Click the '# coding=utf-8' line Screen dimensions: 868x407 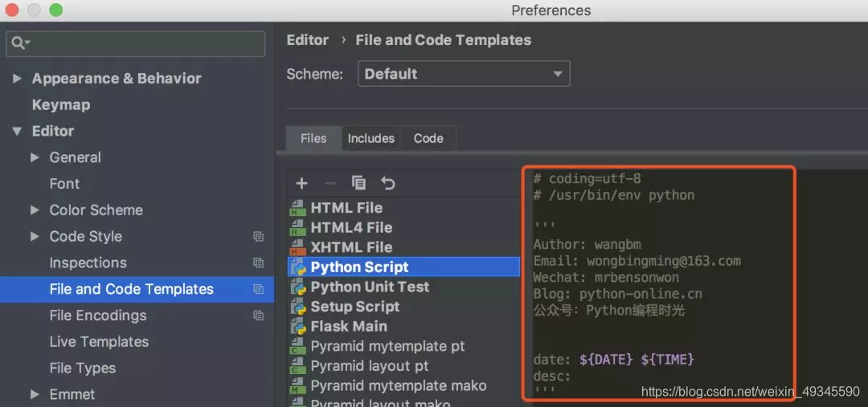point(588,179)
